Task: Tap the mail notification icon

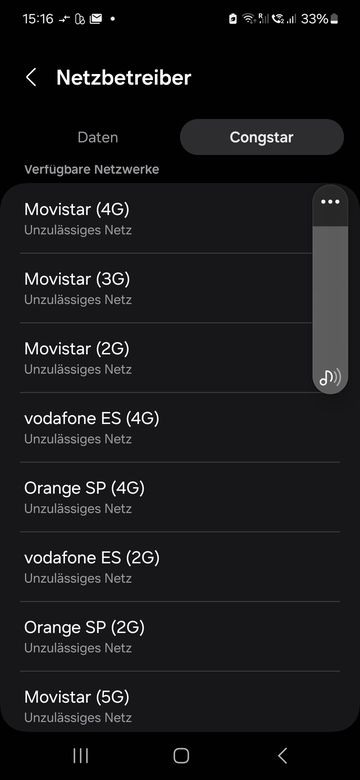Action: pos(96,19)
